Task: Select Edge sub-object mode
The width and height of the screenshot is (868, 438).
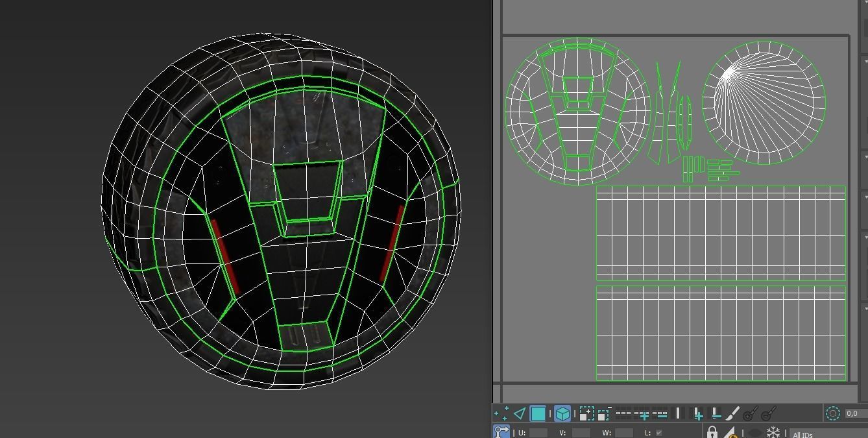Action: click(520, 413)
